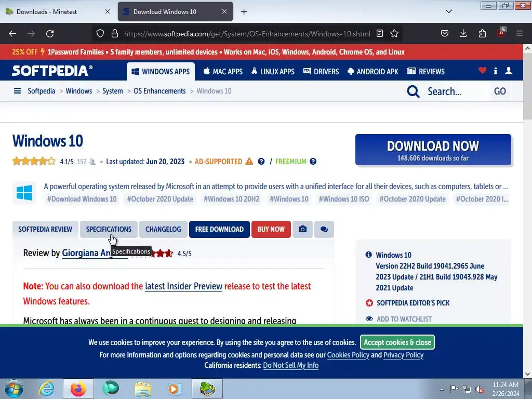Click the Softpedia logo
The height and width of the screenshot is (399, 532).
click(x=52, y=71)
